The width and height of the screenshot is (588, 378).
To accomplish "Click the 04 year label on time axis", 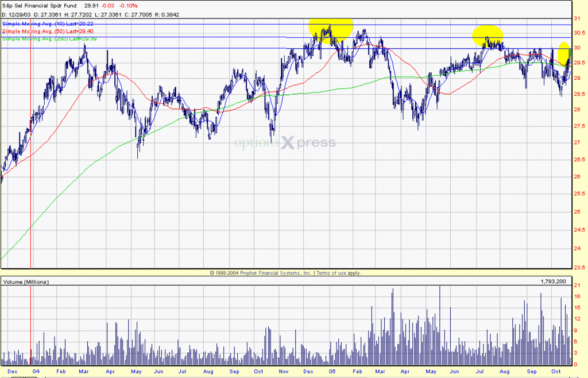I will (36, 371).
